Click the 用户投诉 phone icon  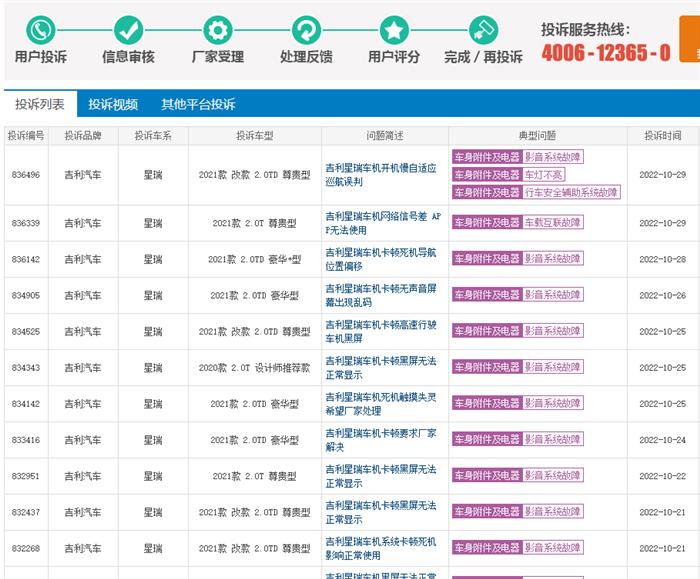point(41,30)
